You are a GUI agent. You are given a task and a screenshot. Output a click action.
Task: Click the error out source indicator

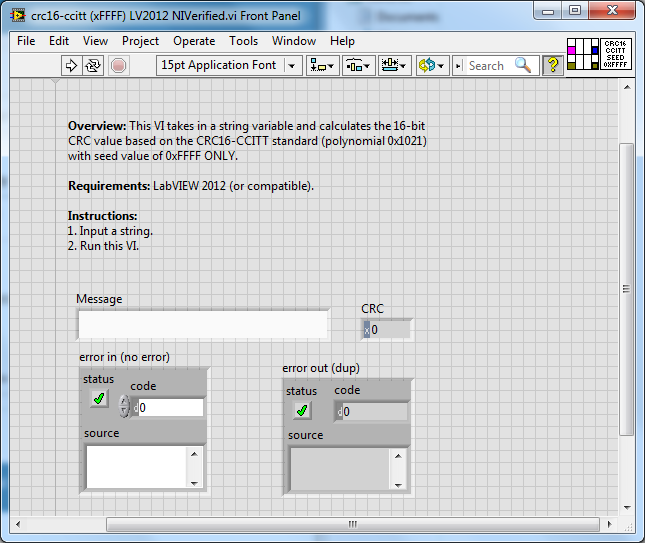coord(340,469)
